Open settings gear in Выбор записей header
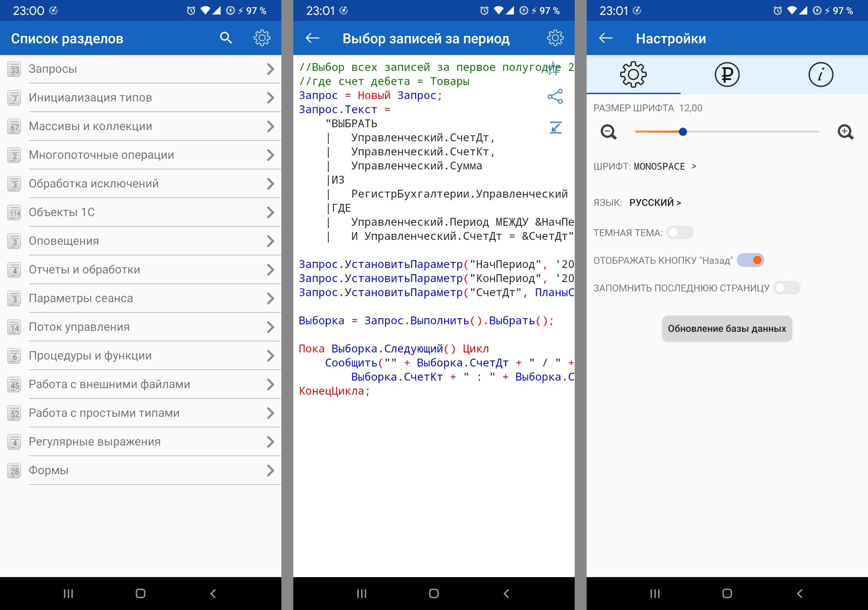Image resolution: width=868 pixels, height=610 pixels. [555, 38]
